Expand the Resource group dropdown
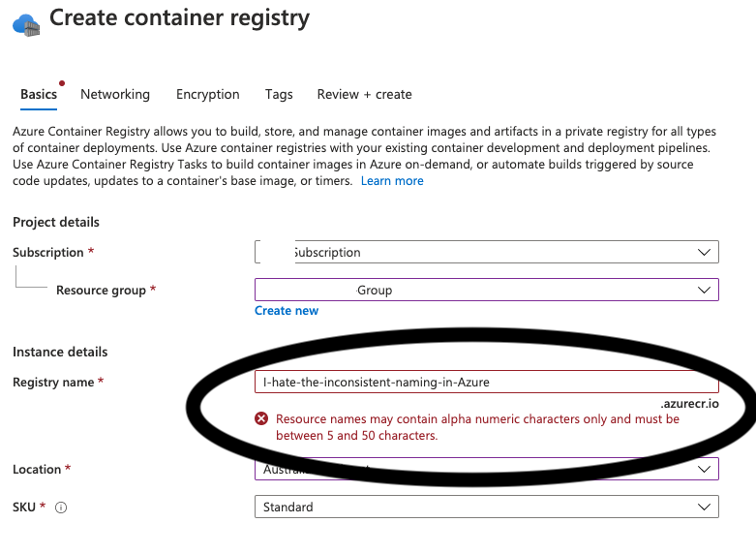The width and height of the screenshot is (756, 554). coord(487,290)
